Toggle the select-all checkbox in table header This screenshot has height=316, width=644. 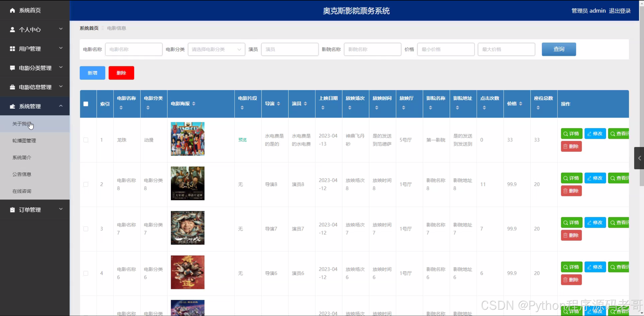pos(86,104)
